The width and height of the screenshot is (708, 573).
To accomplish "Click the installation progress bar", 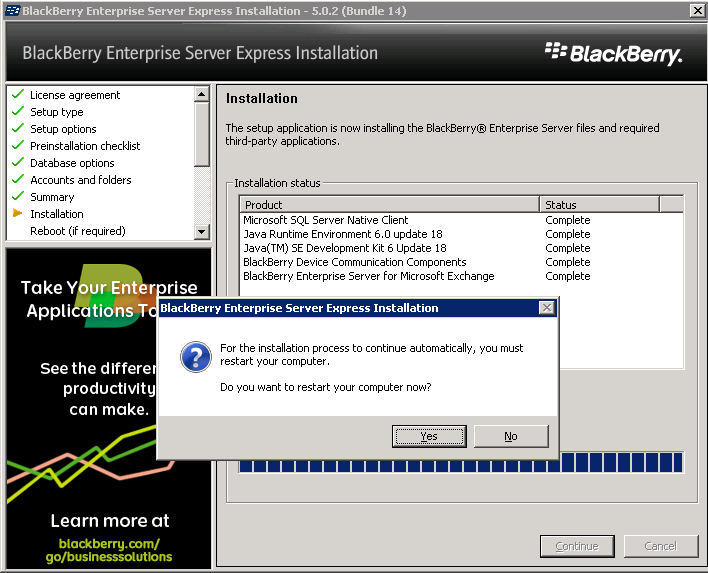I will pos(460,462).
